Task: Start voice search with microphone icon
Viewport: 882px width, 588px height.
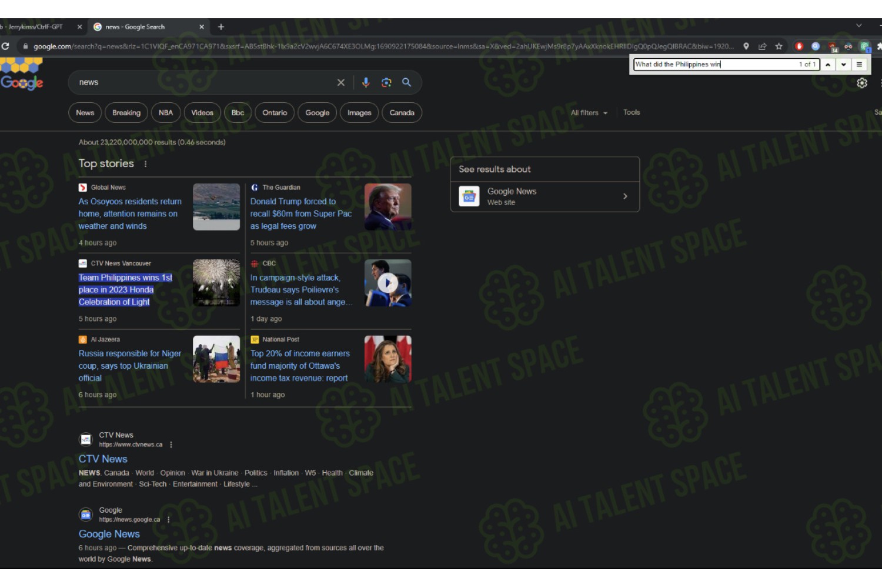Action: pyautogui.click(x=366, y=82)
